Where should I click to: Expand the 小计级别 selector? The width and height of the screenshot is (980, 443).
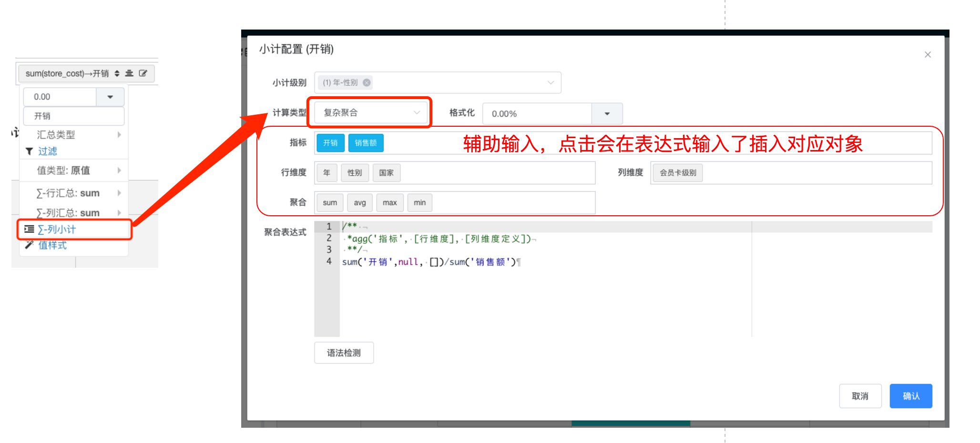tap(551, 82)
